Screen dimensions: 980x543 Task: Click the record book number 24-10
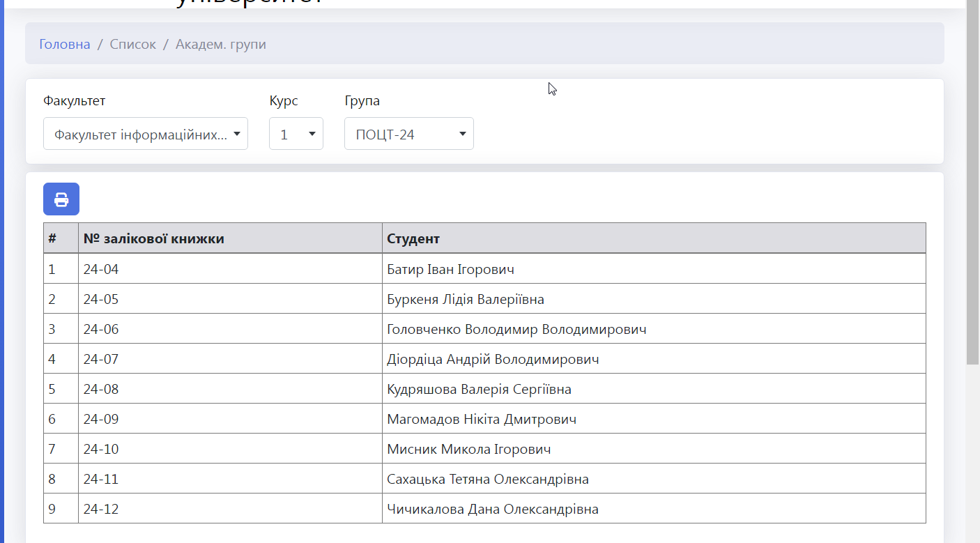101,449
